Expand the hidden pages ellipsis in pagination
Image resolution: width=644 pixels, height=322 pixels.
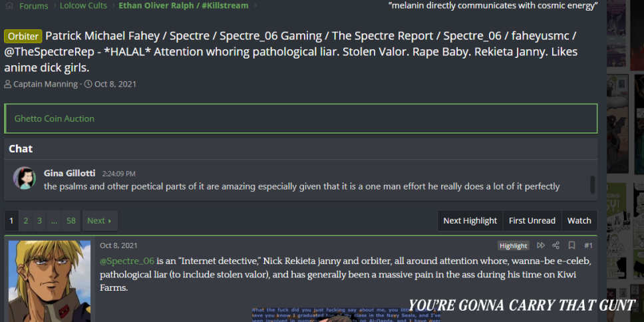coord(54,221)
